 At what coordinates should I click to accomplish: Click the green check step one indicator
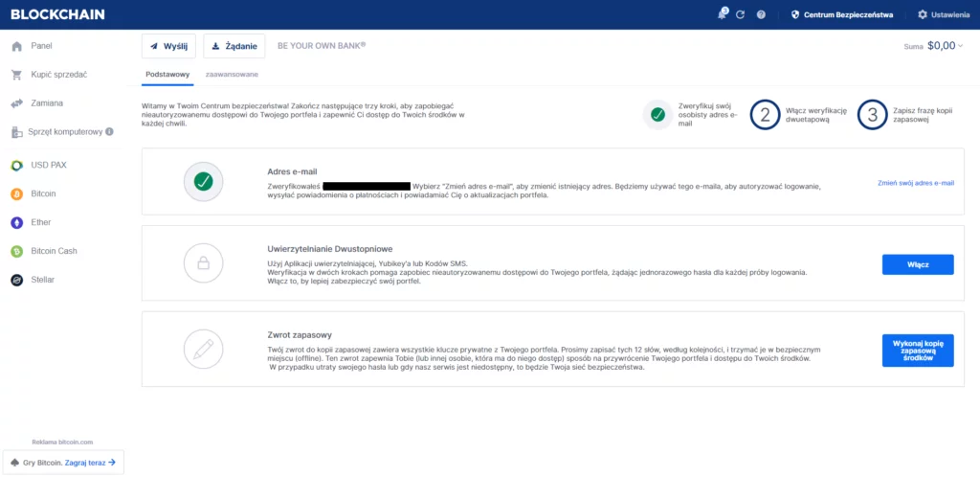[x=657, y=115]
